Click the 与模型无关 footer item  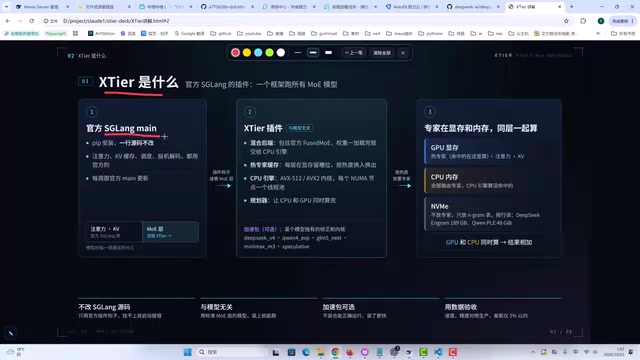tap(259, 310)
